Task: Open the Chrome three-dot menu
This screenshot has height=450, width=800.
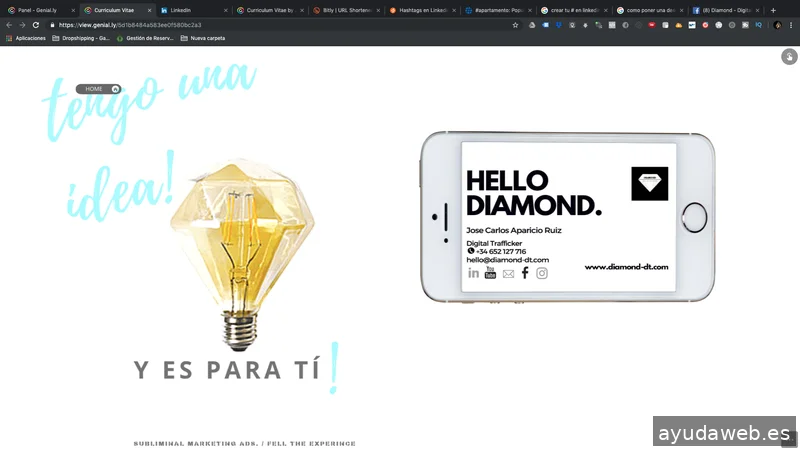Action: coord(791,25)
